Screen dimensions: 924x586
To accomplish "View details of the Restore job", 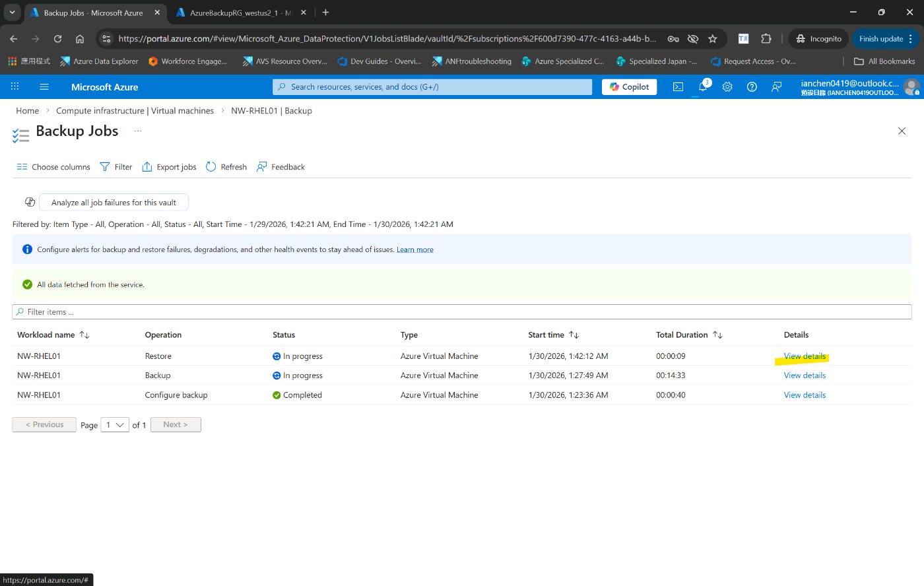I will click(x=805, y=356).
